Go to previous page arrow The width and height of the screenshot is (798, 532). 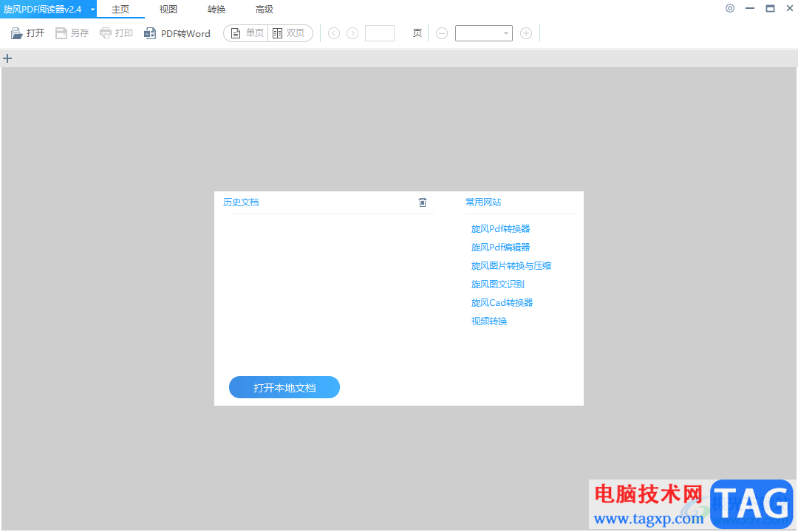(334, 33)
